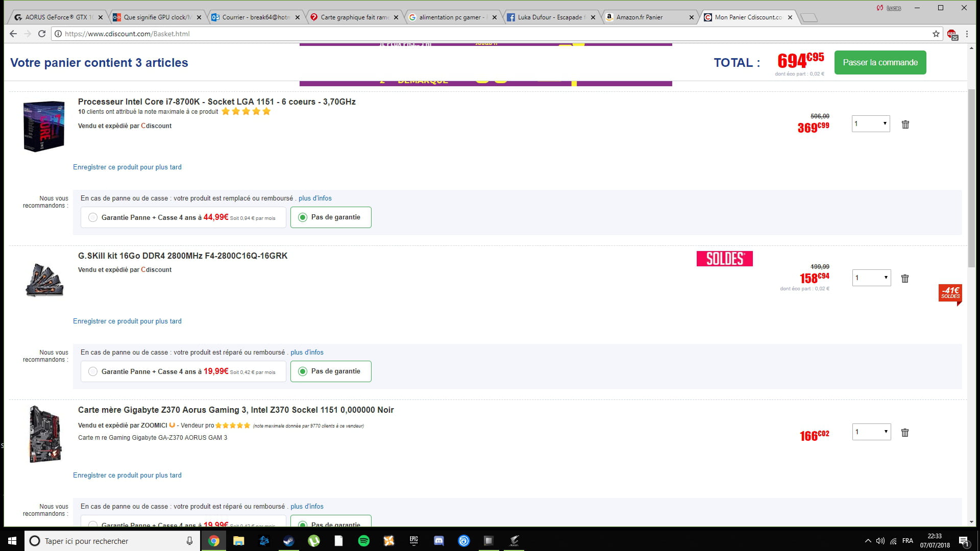This screenshot has height=551, width=980.
Task: Close the Mon Panier Cdiscount tab
Action: pyautogui.click(x=790, y=17)
